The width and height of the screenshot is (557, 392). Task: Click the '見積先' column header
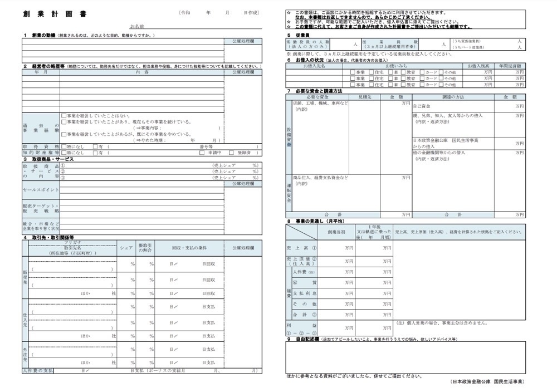coord(364,97)
